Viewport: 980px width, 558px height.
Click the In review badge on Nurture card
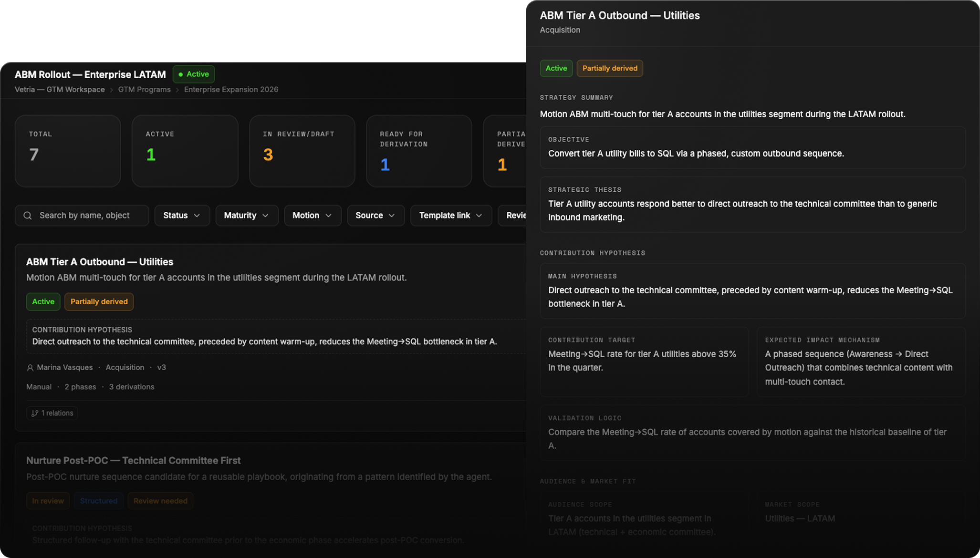pyautogui.click(x=48, y=501)
